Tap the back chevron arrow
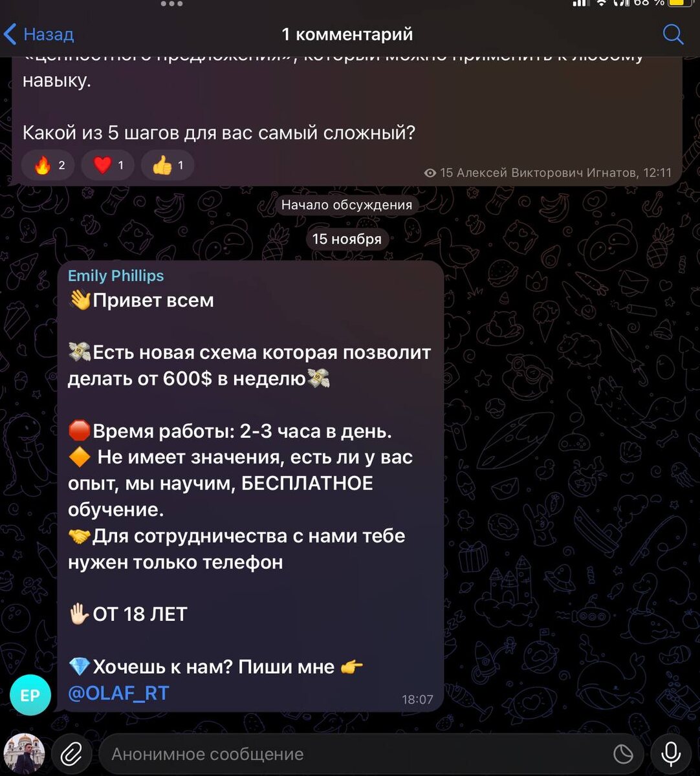Viewport: 700px width, 776px height. click(x=10, y=34)
